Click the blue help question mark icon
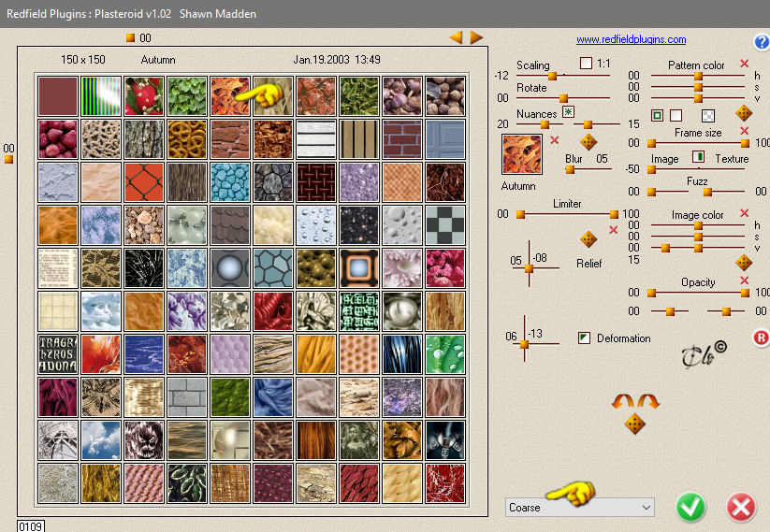The height and width of the screenshot is (532, 770). tap(762, 42)
